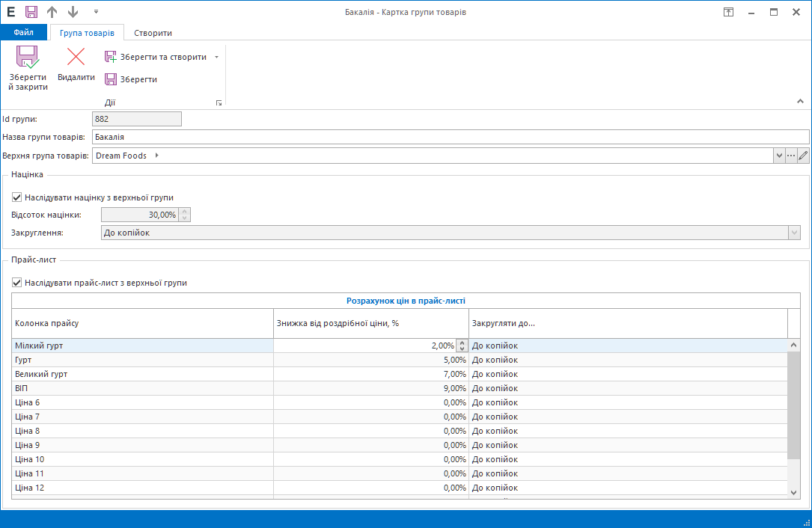Open the ellipsis browse button for parent group
Screen dimensions: 812x528
(790, 156)
